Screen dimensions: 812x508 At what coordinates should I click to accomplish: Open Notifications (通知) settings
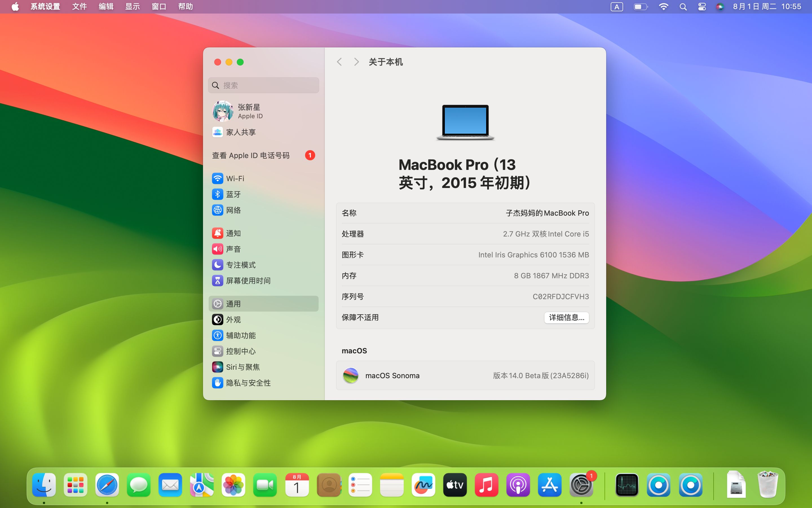tap(263, 233)
